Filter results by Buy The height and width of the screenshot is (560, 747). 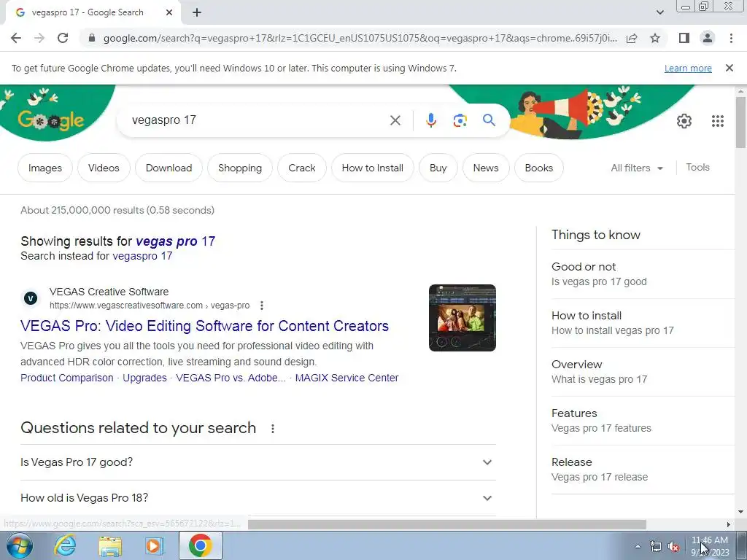tap(438, 168)
